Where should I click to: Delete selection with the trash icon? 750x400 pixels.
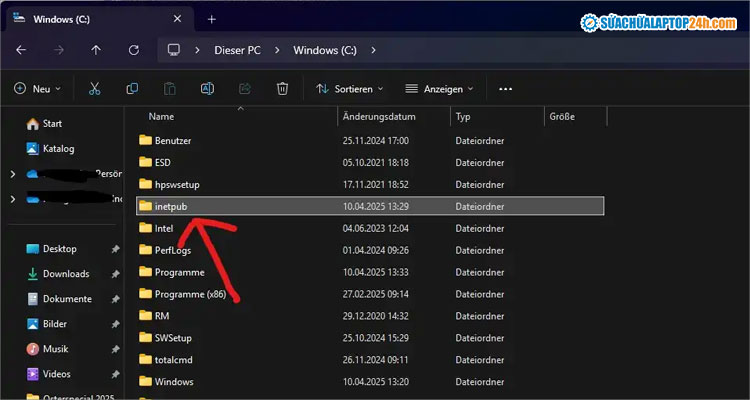[x=282, y=89]
